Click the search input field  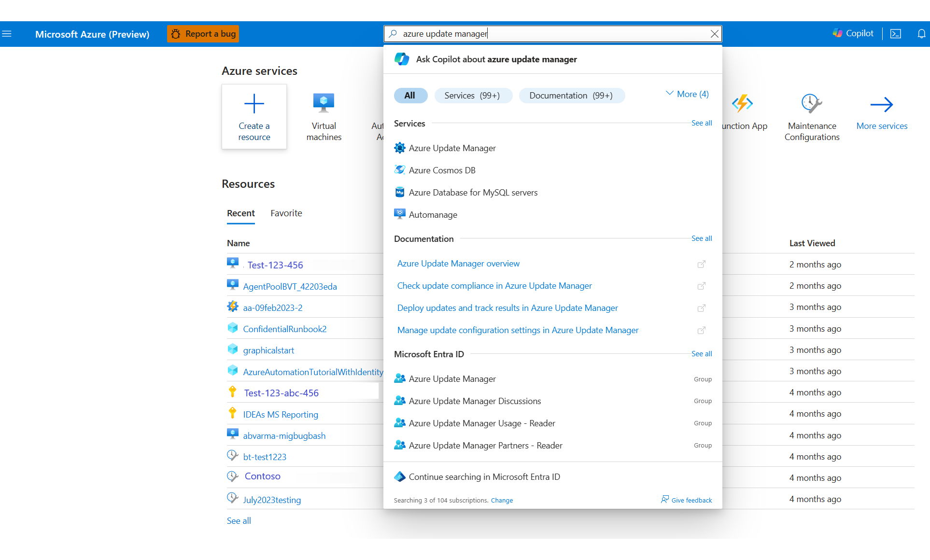tap(553, 34)
